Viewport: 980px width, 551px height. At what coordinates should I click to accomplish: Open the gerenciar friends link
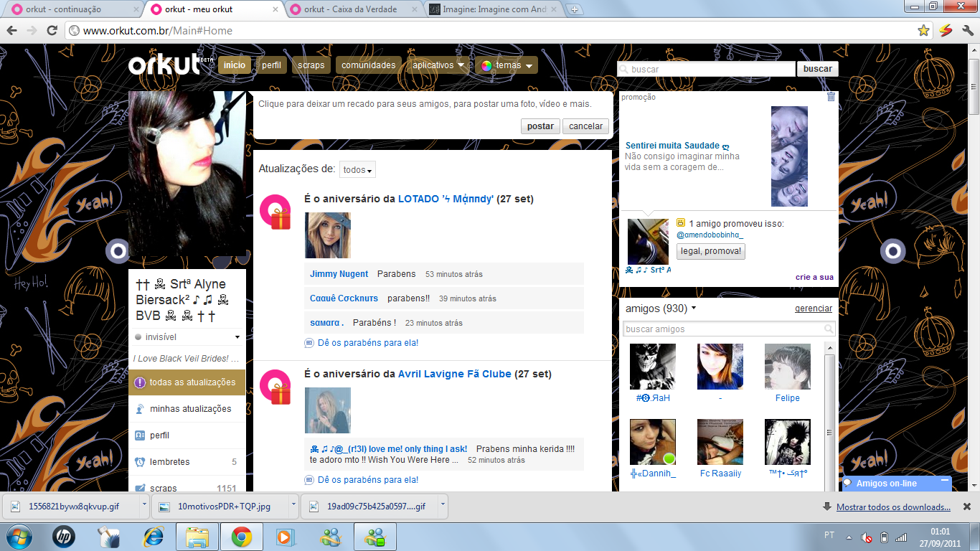tap(814, 309)
